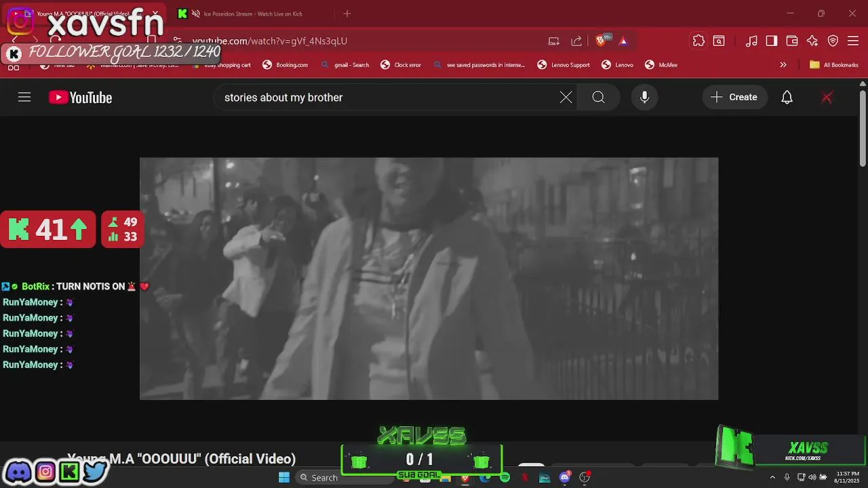This screenshot has width=868, height=488.
Task: Click the Windows taskbar Search box
Action: 344,478
